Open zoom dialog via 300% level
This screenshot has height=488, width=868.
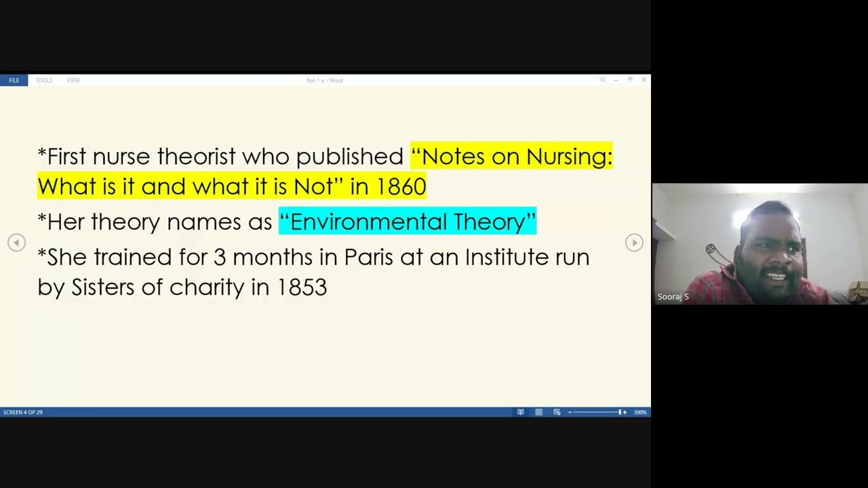pos(640,412)
